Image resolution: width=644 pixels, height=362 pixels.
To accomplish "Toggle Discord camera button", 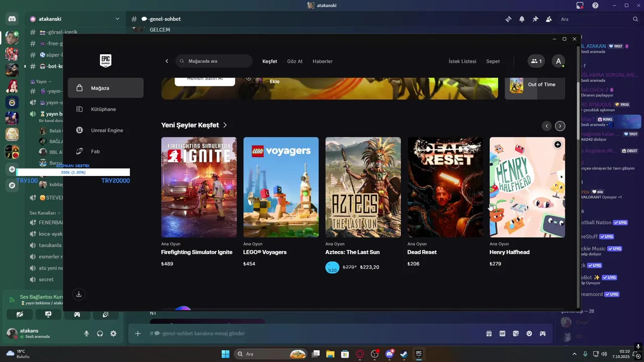I will (x=20, y=314).
